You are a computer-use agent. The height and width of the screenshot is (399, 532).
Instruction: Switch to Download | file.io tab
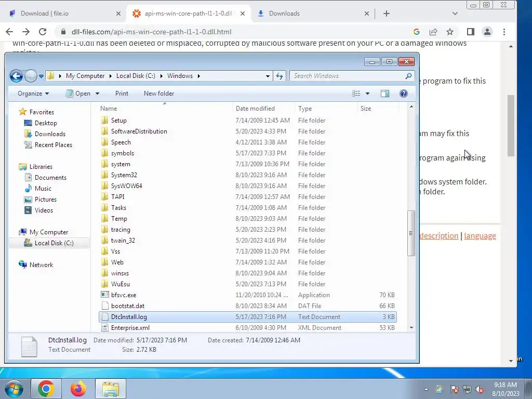click(45, 14)
